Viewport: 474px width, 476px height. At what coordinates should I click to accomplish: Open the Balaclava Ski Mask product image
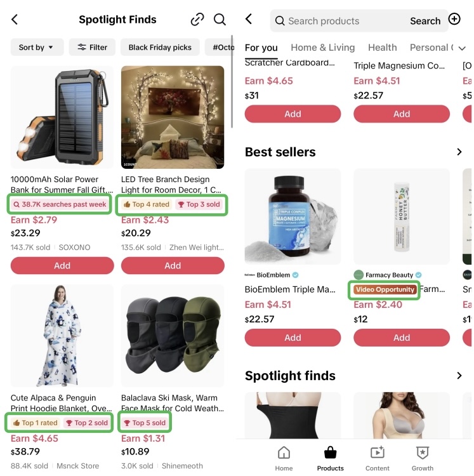pos(173,336)
